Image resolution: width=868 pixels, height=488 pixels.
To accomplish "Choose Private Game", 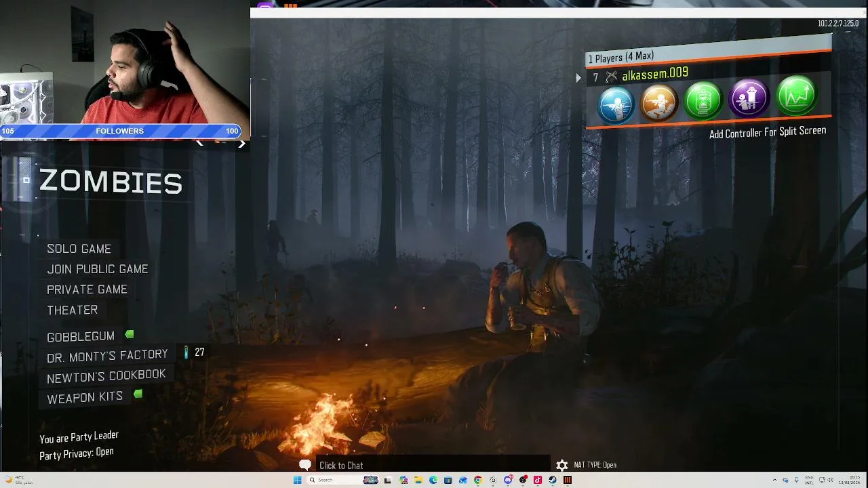I will coord(87,289).
